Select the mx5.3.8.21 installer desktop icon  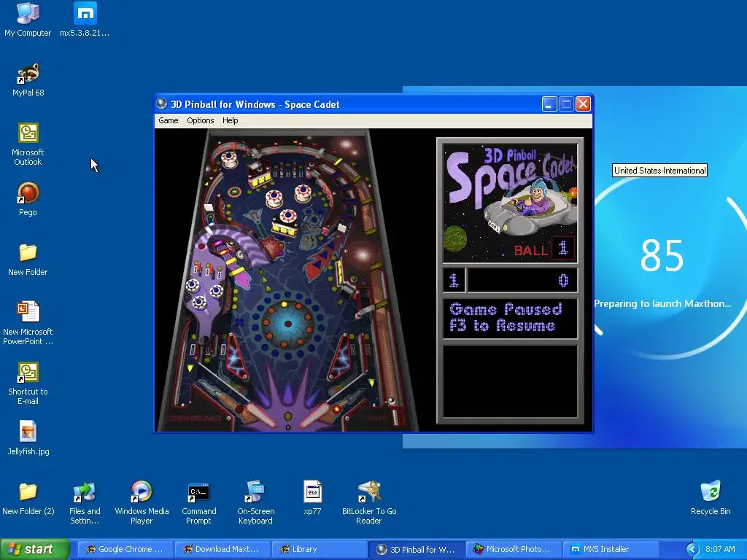[85, 19]
